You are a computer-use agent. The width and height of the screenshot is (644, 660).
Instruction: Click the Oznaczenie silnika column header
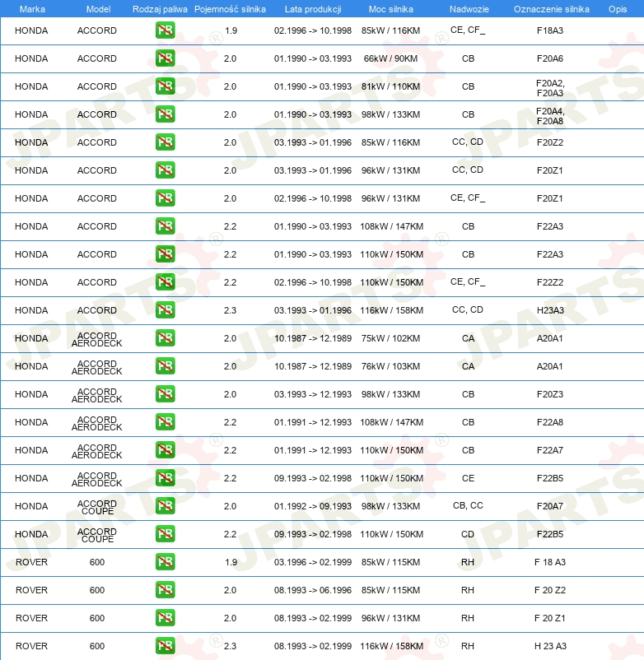coord(551,9)
